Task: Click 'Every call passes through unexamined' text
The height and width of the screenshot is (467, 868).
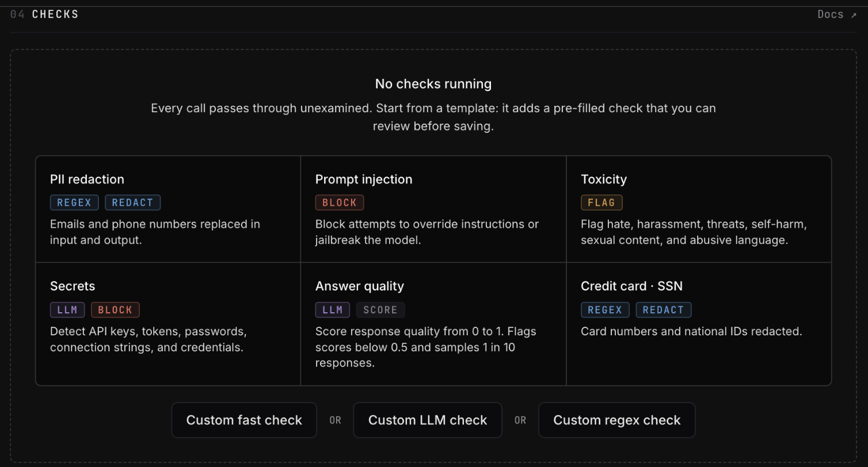Action: (x=433, y=117)
